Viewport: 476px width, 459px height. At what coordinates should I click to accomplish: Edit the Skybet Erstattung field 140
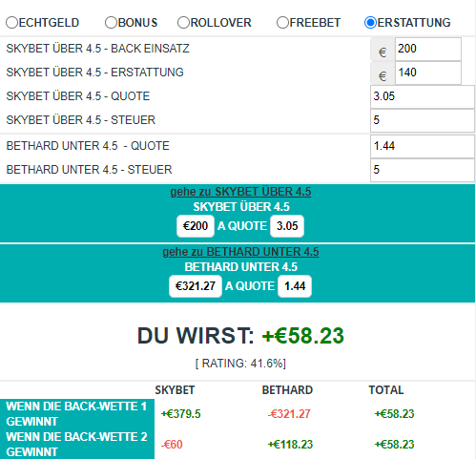428,73
